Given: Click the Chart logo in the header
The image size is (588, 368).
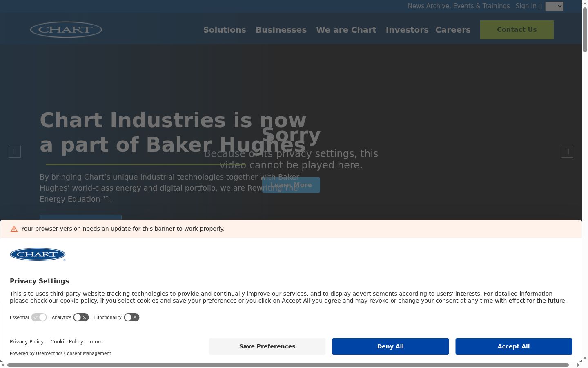Looking at the screenshot, I should click(x=66, y=29).
